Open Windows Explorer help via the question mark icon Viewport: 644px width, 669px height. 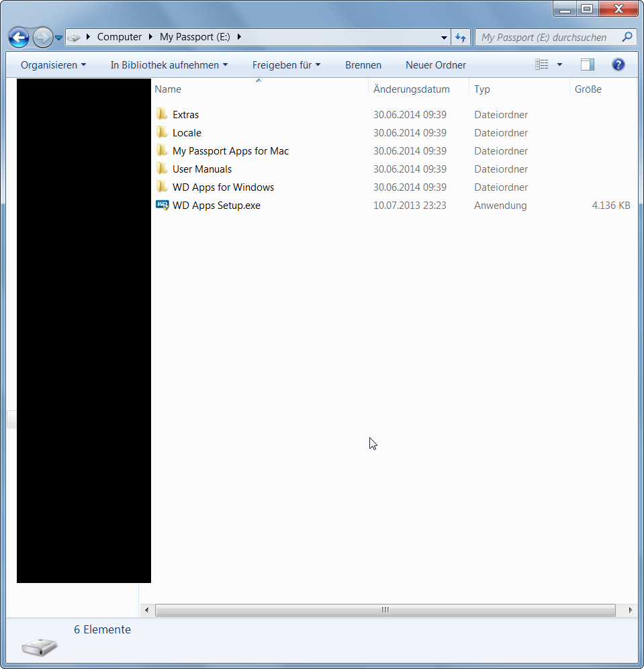[x=618, y=64]
